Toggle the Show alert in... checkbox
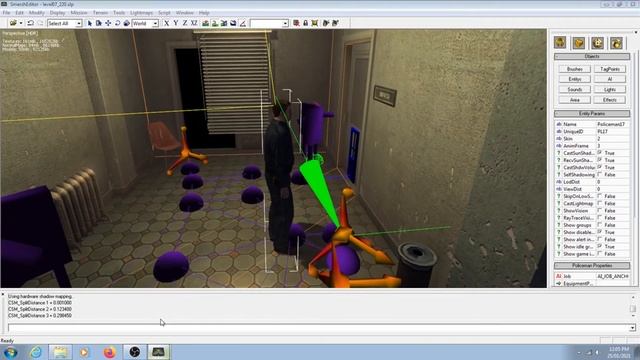 (x=600, y=240)
